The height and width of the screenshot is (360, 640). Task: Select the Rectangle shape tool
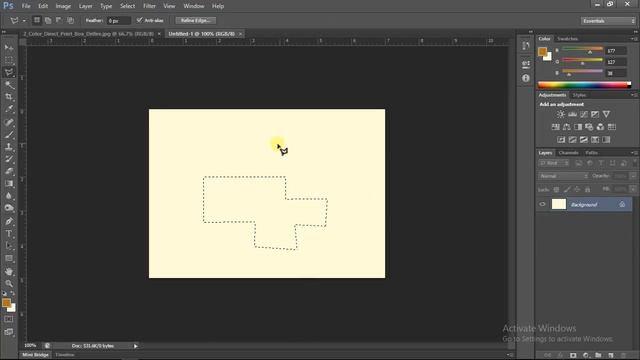point(9,258)
